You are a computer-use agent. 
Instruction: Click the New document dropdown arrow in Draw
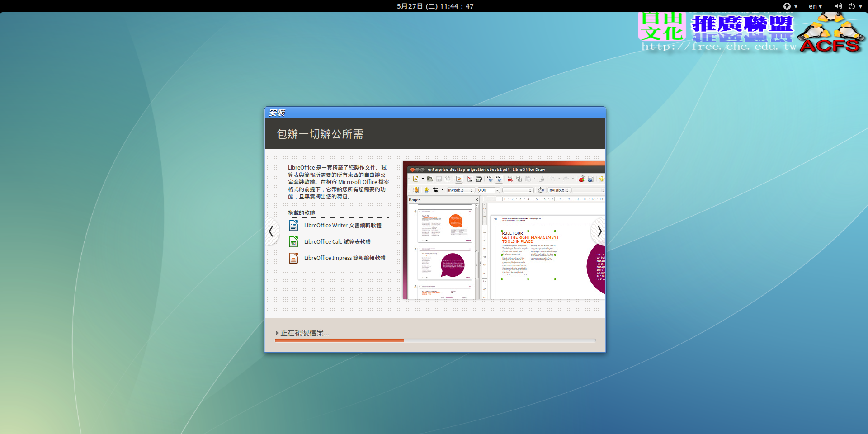[x=423, y=179]
